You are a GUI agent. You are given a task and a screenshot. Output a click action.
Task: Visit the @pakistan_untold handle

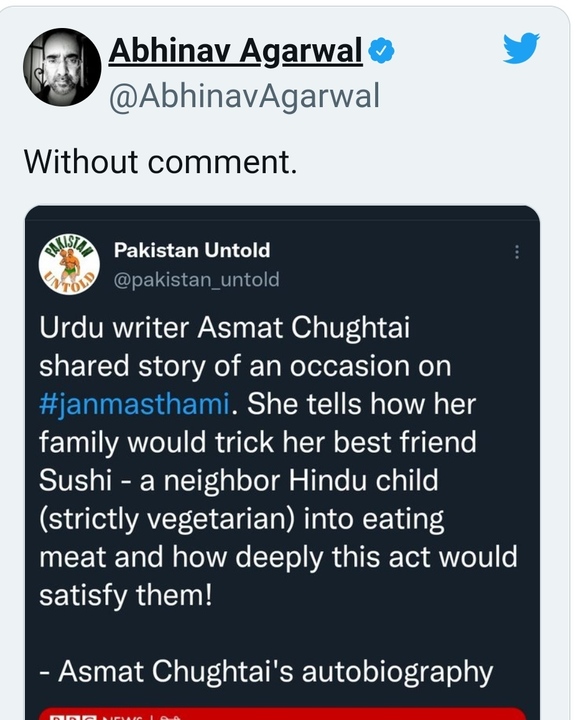click(197, 279)
